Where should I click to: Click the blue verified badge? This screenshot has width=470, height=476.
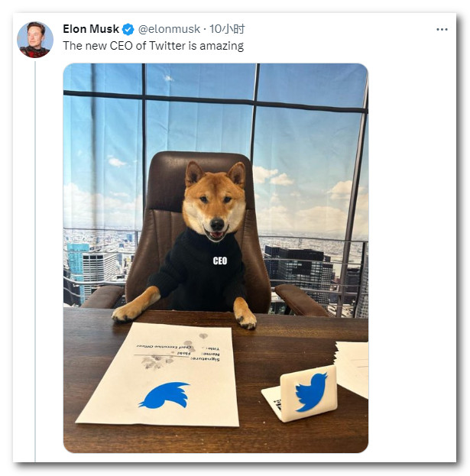(x=128, y=30)
